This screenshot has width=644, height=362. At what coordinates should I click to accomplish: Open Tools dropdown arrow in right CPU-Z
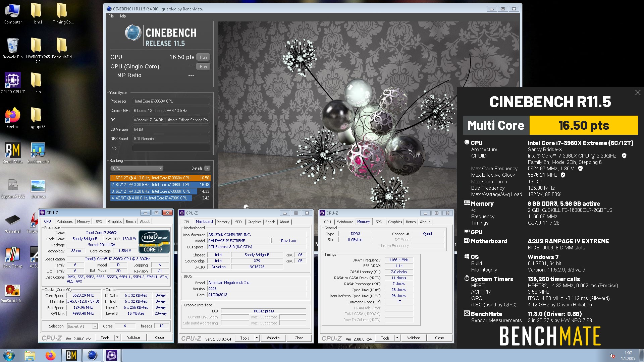coord(397,338)
